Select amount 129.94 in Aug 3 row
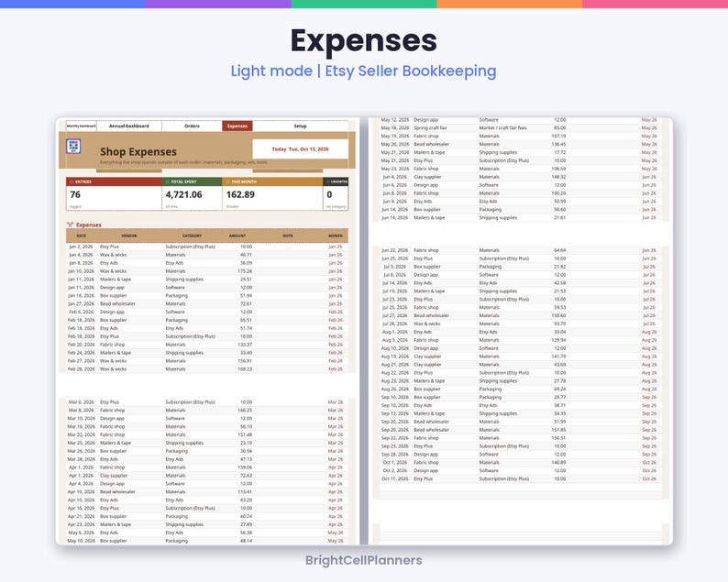728x582 pixels. 558,340
